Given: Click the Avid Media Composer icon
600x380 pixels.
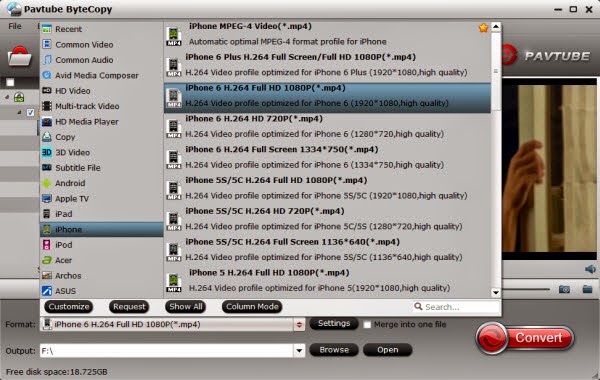Looking at the screenshot, I should click(47, 75).
